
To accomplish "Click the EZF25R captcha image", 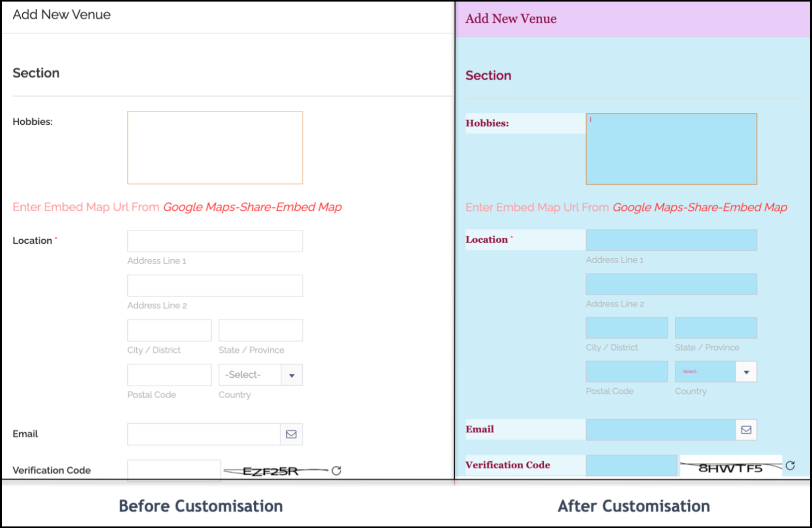I will point(275,471).
